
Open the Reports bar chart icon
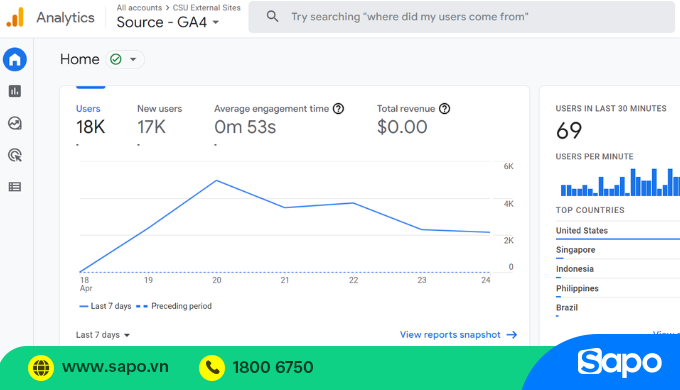click(15, 91)
